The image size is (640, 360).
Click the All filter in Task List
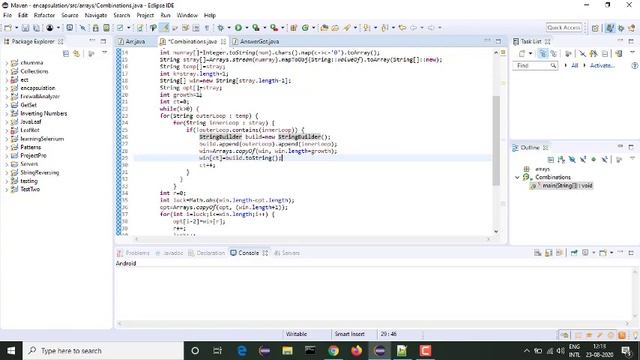pyautogui.click(x=574, y=65)
